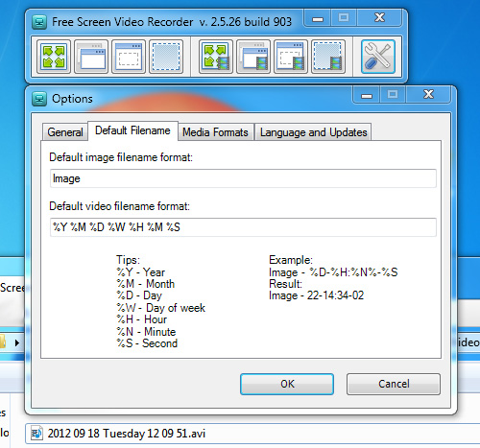This screenshot has width=480, height=448.
Task: Expand breadcrumb arrow in Explorer window
Action: point(17,343)
